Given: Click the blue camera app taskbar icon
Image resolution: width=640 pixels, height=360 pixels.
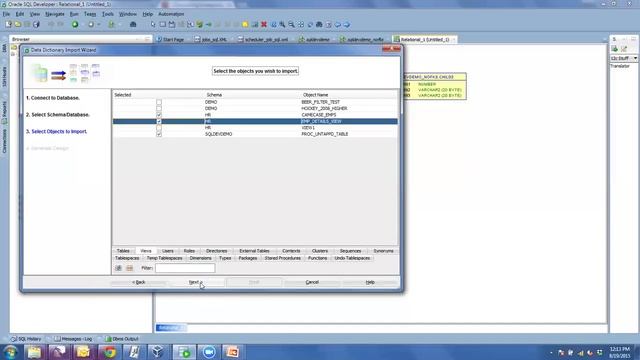Looking at the screenshot, I should pos(209,352).
